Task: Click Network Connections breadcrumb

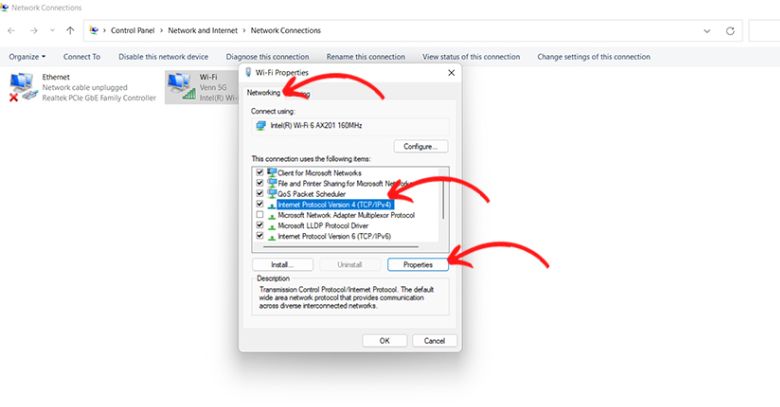Action: coord(286,30)
